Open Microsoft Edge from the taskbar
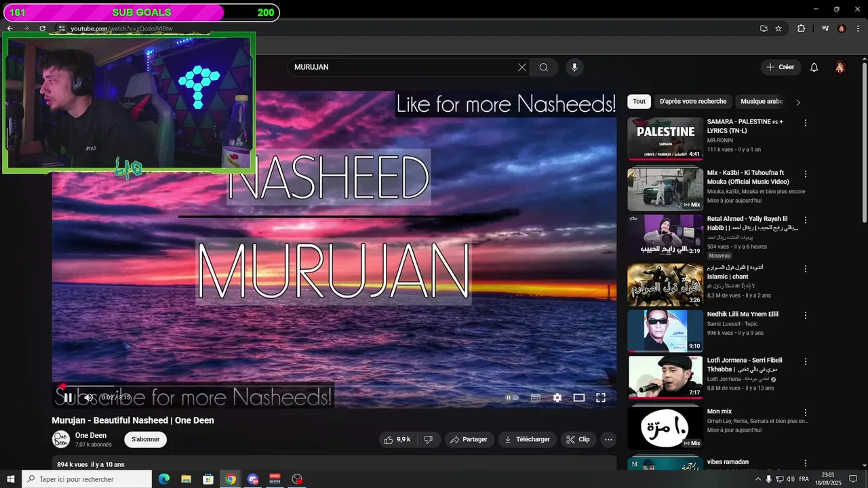This screenshot has width=868, height=488. [x=164, y=479]
